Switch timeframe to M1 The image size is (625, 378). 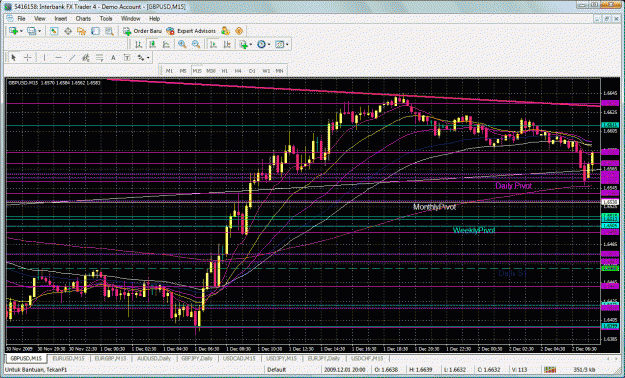click(169, 71)
